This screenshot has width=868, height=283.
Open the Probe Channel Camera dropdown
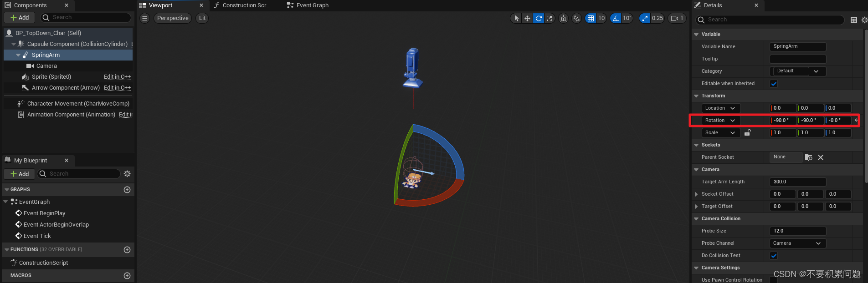tap(798, 243)
